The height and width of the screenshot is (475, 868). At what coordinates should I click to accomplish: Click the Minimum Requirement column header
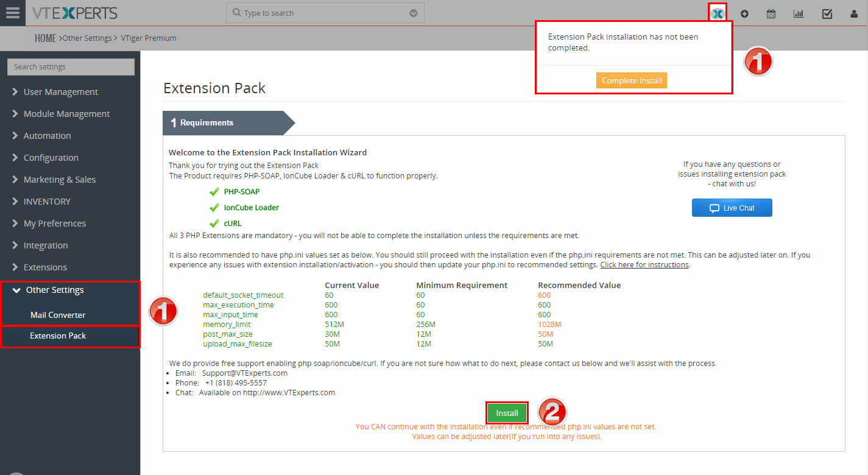(462, 285)
